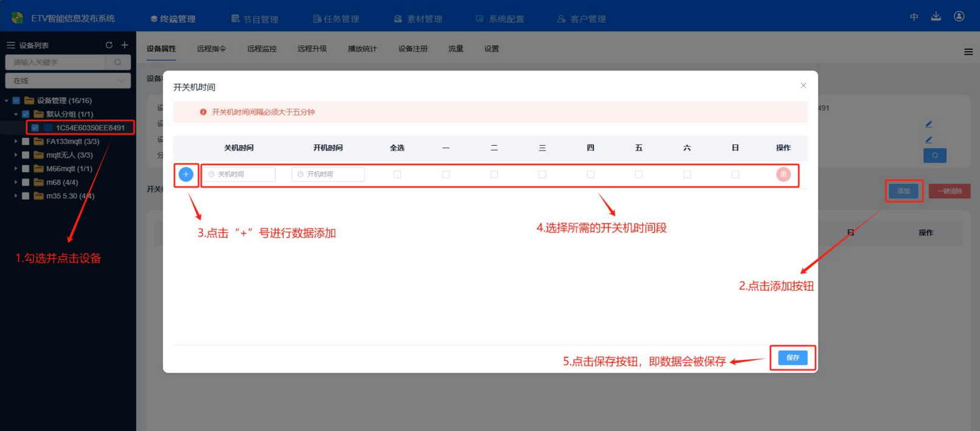Click the red delete row icon

pos(783,174)
